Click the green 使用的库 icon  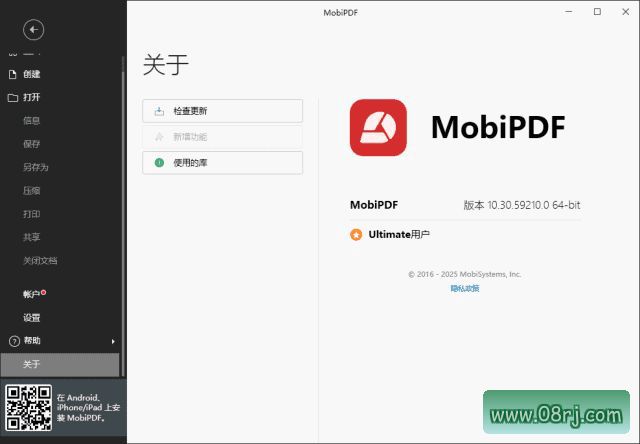click(158, 162)
